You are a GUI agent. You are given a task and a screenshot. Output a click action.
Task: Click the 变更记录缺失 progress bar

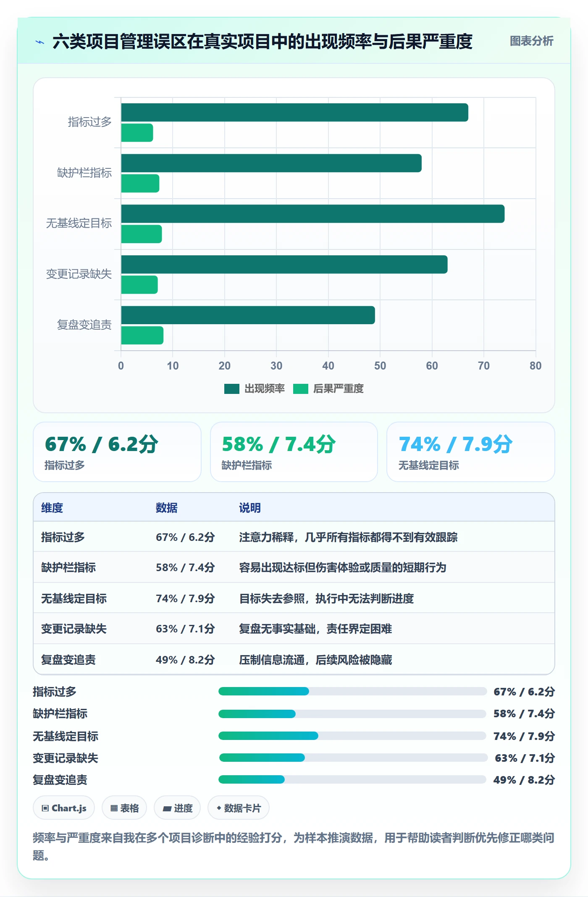353,758
